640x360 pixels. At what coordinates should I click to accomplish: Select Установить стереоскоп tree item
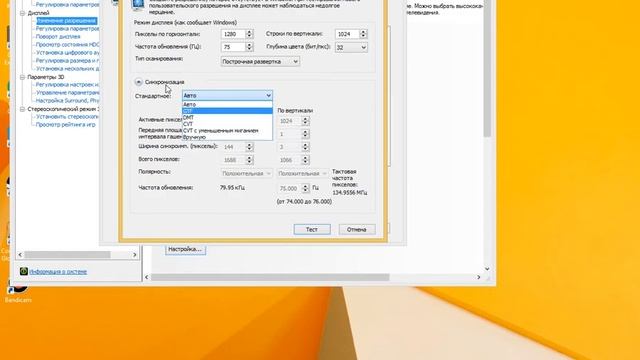coord(67,116)
